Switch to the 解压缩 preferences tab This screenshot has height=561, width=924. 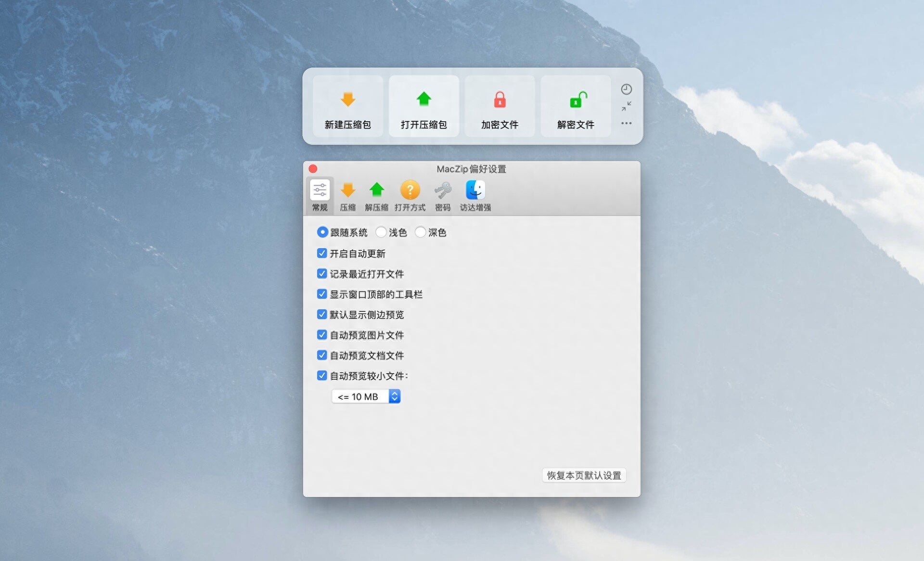tap(376, 196)
